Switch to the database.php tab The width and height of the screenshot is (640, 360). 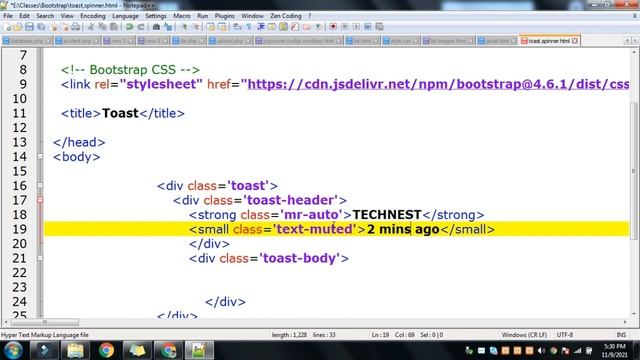point(27,41)
